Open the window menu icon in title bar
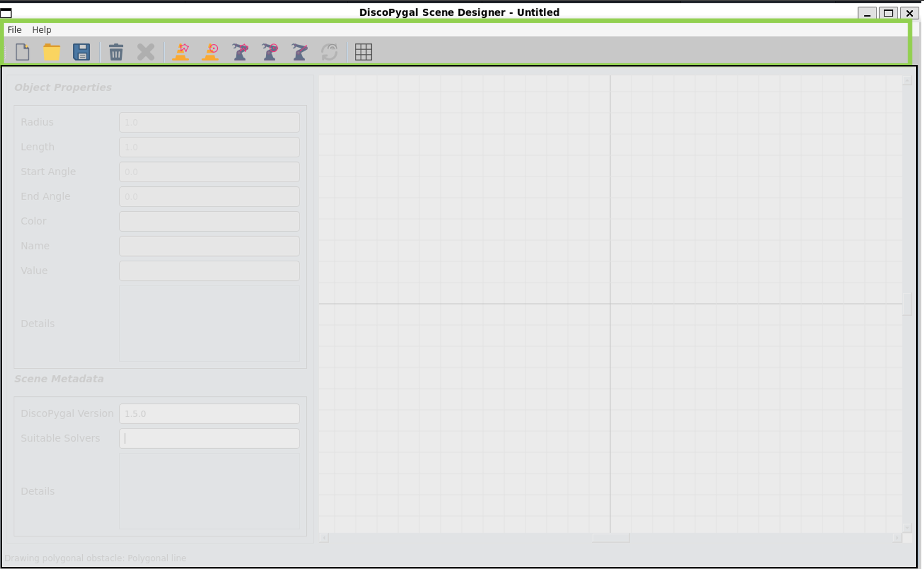The image size is (924, 569). 6,13
